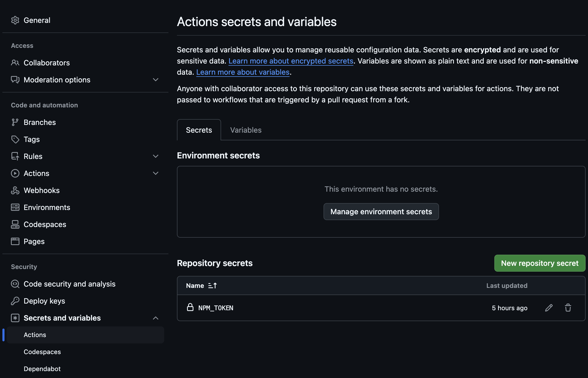Click the Codespaces sidebar icon
The height and width of the screenshot is (378, 588).
(15, 224)
